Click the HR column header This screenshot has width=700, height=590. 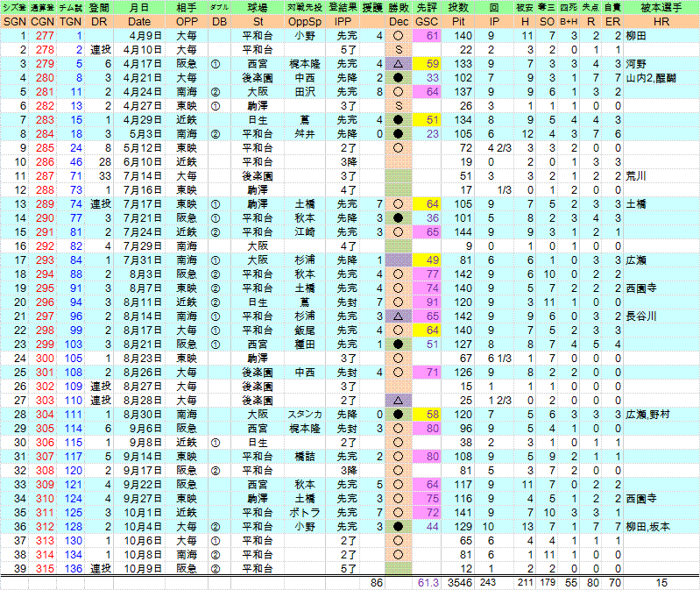[661, 22]
